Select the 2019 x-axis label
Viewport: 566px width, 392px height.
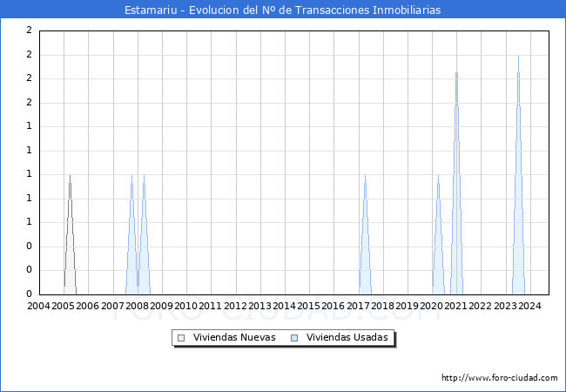(407, 306)
